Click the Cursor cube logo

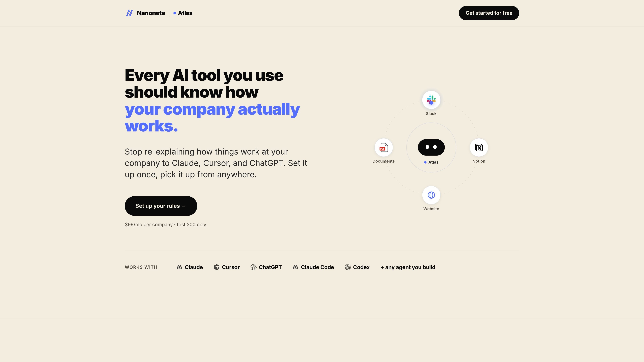pyautogui.click(x=217, y=267)
